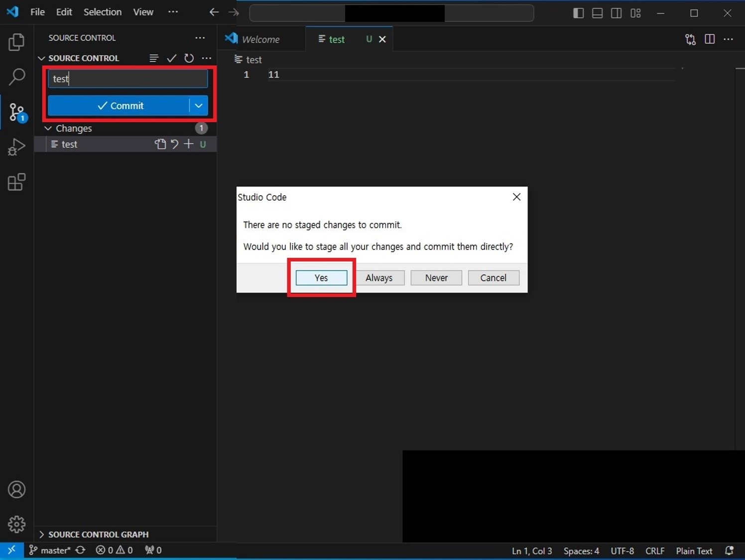This screenshot has height=560, width=745.
Task: Open editor more actions ellipsis
Action: pyautogui.click(x=728, y=39)
